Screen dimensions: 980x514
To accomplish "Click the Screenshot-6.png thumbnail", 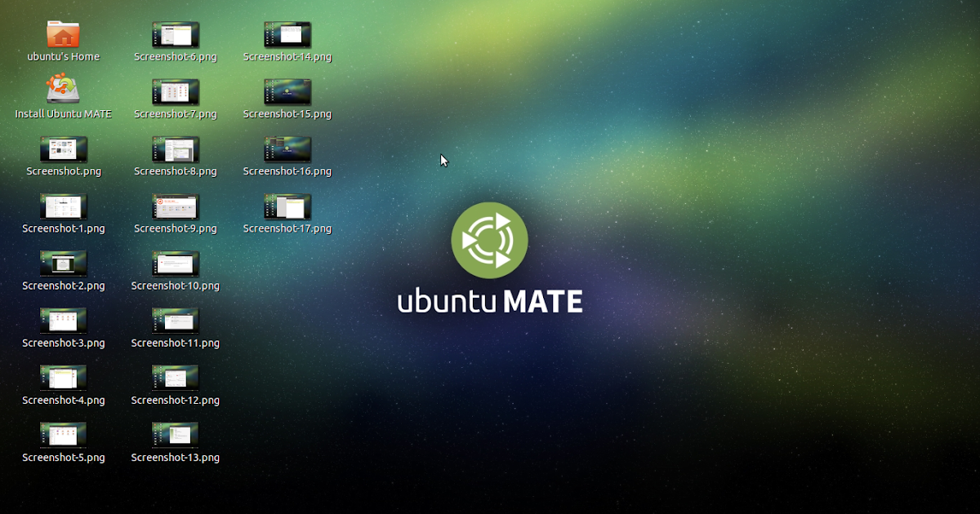I will tap(176, 35).
